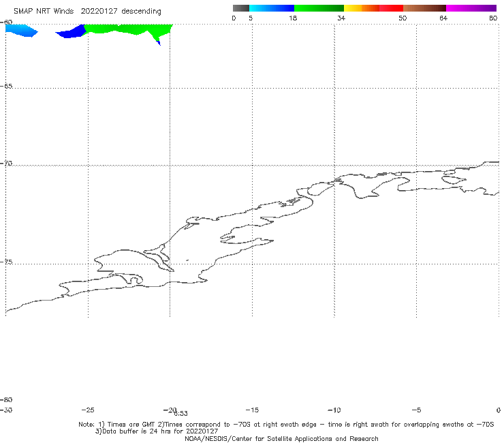Screen dimensions: 504x443
Task: Click the color bar label '64'
Action: 443,18
